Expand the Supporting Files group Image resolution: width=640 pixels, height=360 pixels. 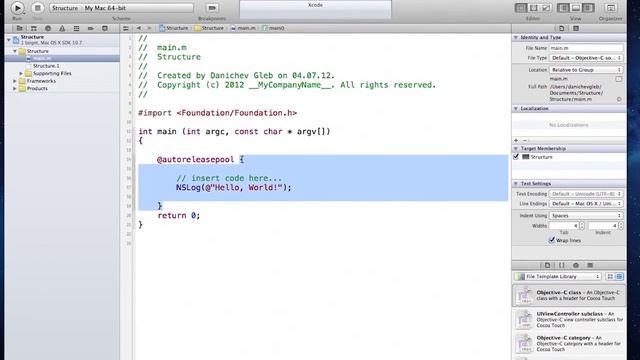(x=21, y=73)
